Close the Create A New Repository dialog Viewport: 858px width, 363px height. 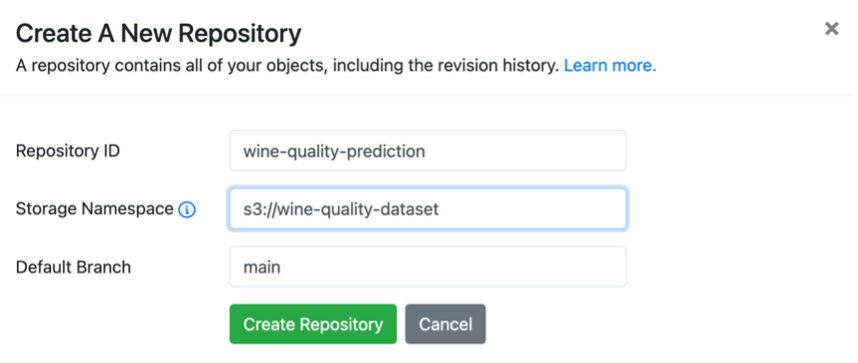(x=831, y=29)
